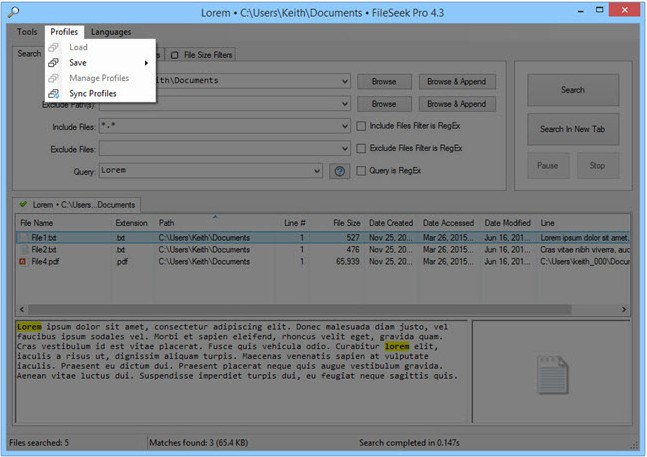Screen dimensions: 647x457
Task: Click the highlighted Lorem word in preview
Action: (x=29, y=327)
